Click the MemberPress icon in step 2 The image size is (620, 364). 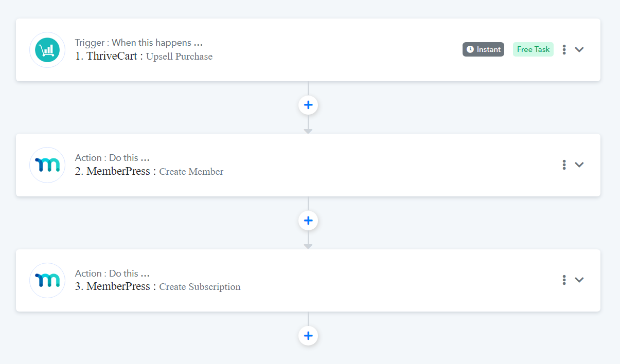point(47,165)
